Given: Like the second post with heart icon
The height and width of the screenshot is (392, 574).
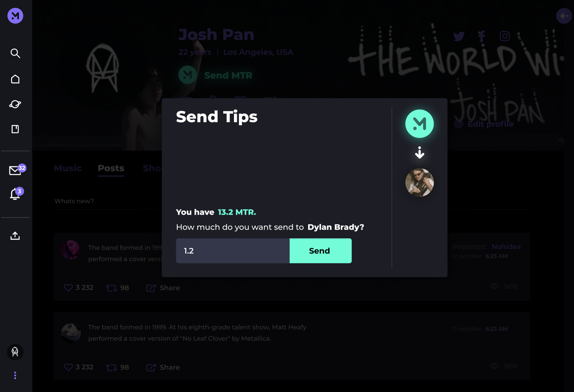Looking at the screenshot, I should point(68,367).
